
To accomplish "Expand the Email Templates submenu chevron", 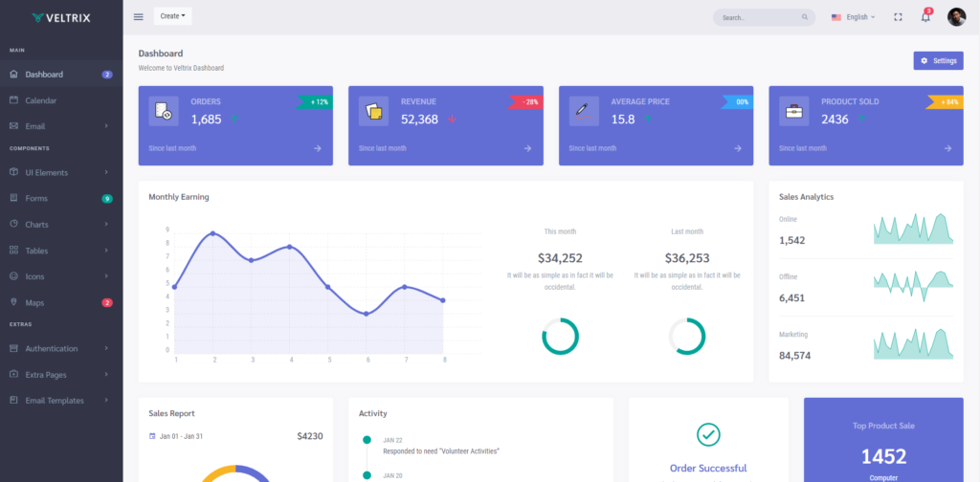I will tap(106, 400).
